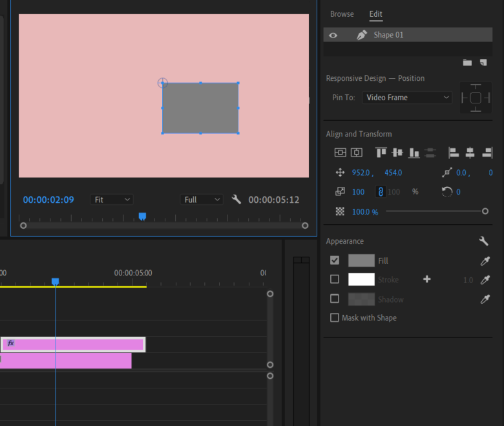Click the fx badge on the clip
This screenshot has width=504, height=426.
pyautogui.click(x=11, y=343)
